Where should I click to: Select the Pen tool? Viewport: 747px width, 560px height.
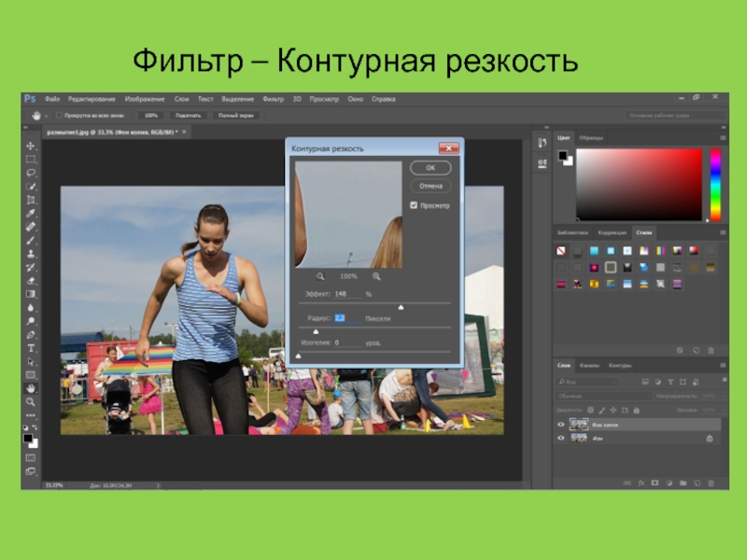(31, 334)
